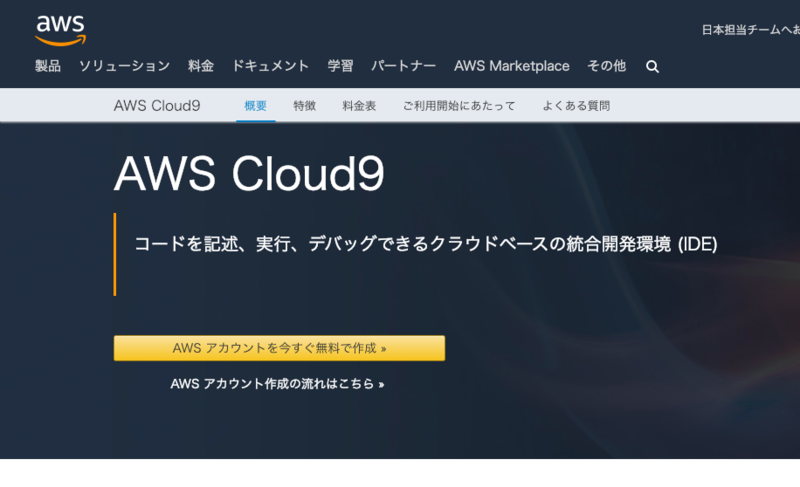Open the 製品 menu
The width and height of the screenshot is (800, 487).
pos(47,66)
